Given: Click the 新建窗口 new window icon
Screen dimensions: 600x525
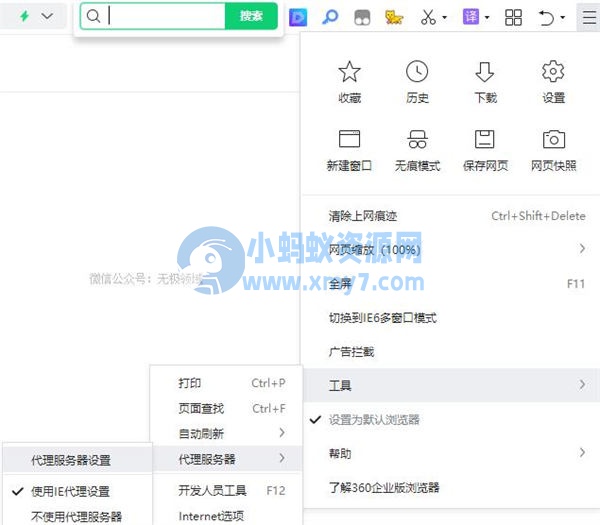Looking at the screenshot, I should click(349, 139).
